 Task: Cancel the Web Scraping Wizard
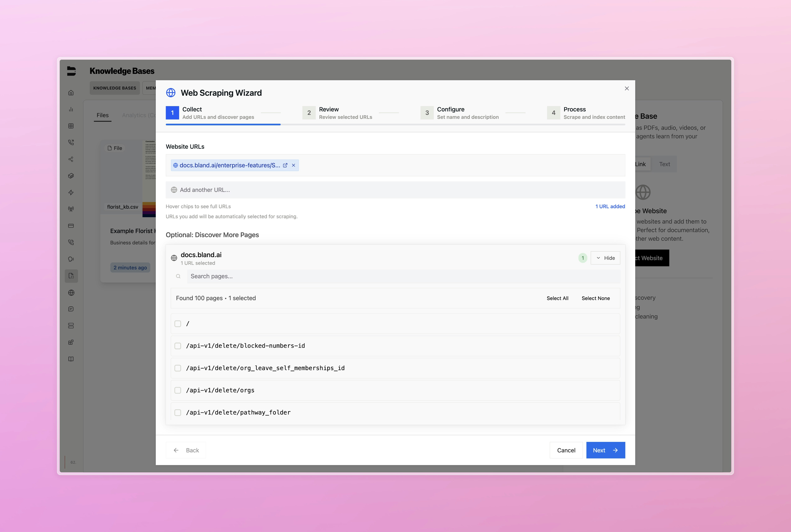(x=566, y=450)
